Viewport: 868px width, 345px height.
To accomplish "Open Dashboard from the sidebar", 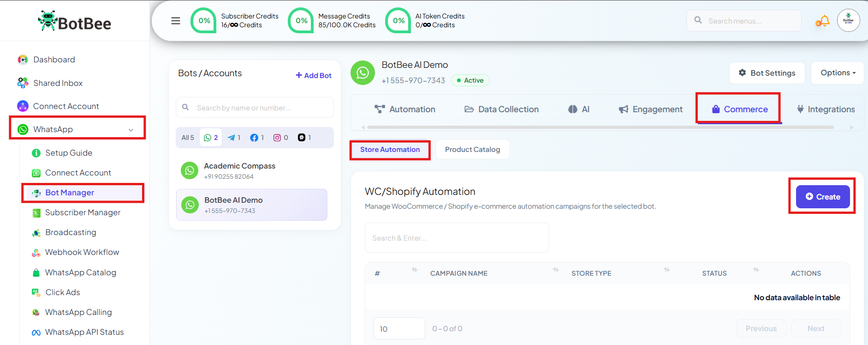I will (x=54, y=60).
